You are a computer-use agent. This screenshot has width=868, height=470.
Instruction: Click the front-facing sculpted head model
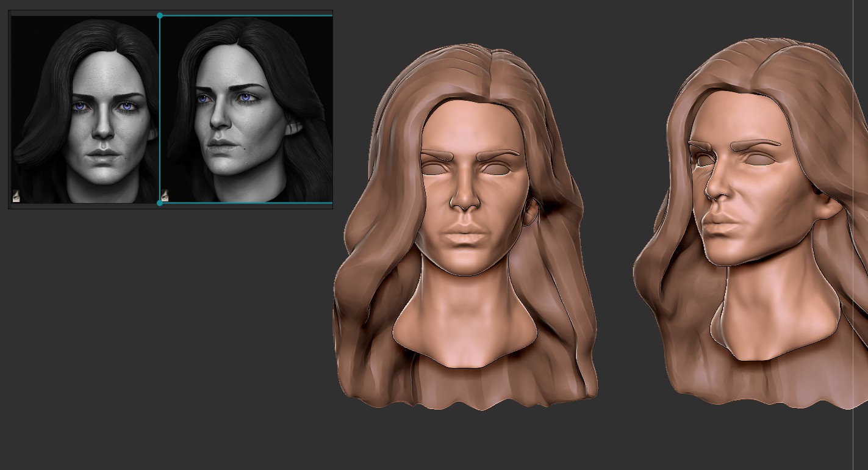(x=465, y=226)
